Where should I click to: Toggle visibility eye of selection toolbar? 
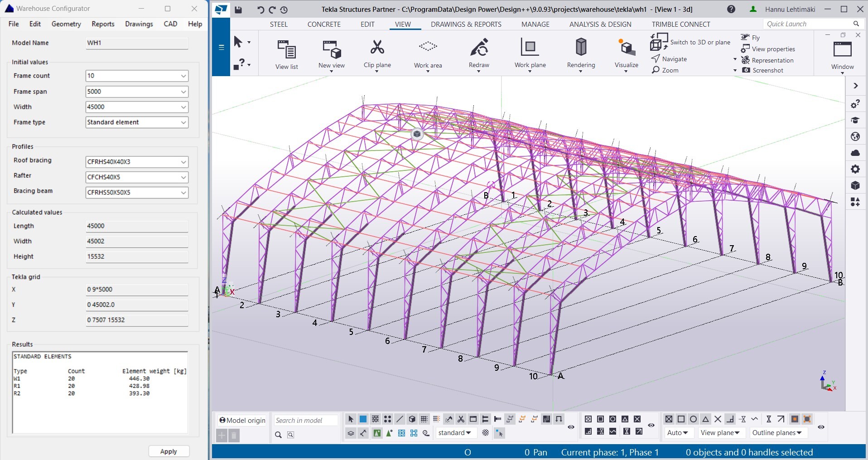[x=571, y=427]
